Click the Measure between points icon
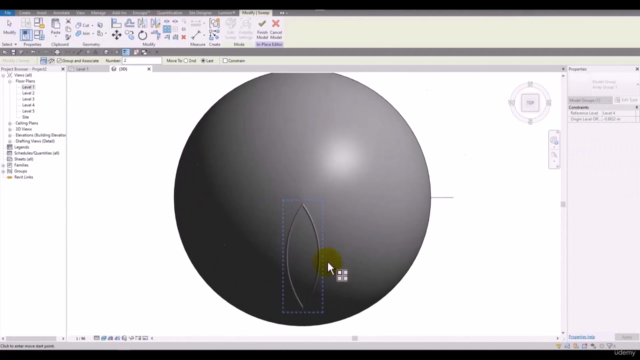Screen dimensions: 640x360 [x=196, y=35]
